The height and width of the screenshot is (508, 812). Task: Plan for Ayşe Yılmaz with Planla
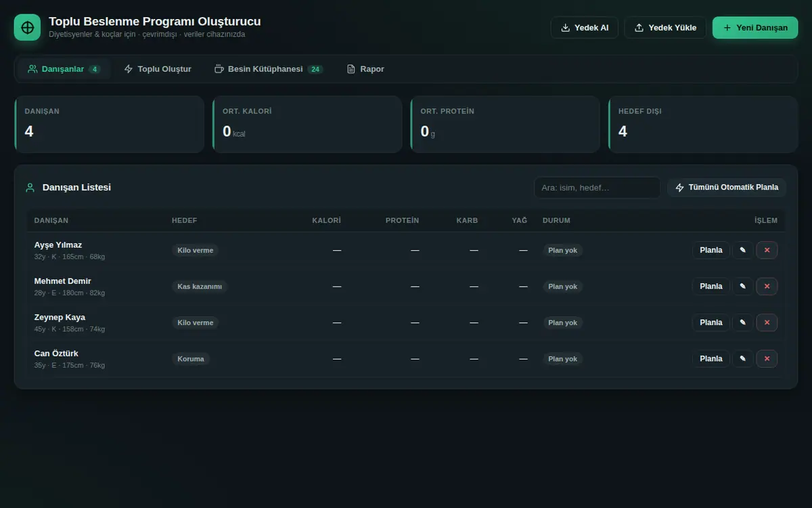pos(710,250)
